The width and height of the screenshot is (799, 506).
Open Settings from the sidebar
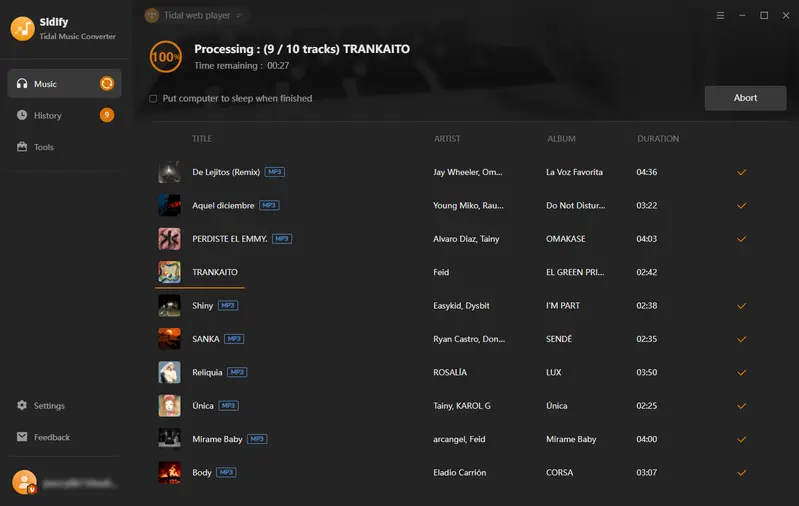41,406
